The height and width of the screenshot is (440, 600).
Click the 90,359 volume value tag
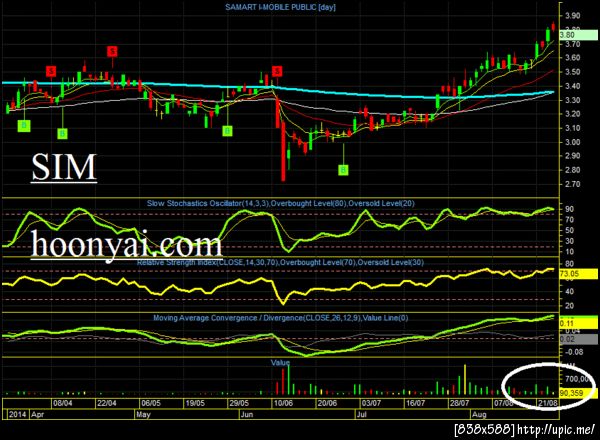[x=578, y=393]
